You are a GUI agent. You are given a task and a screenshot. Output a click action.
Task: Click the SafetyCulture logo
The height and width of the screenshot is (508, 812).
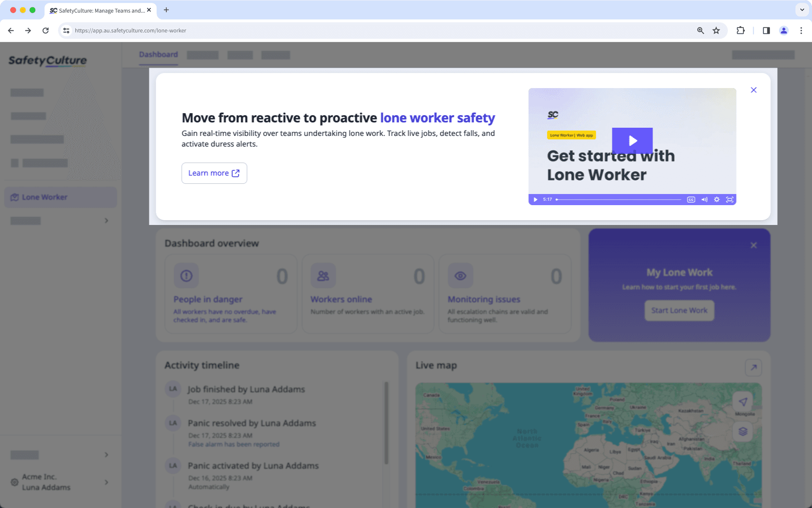(47, 60)
